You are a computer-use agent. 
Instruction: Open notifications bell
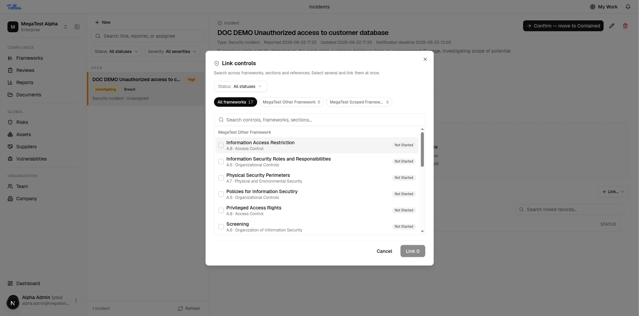tap(628, 7)
